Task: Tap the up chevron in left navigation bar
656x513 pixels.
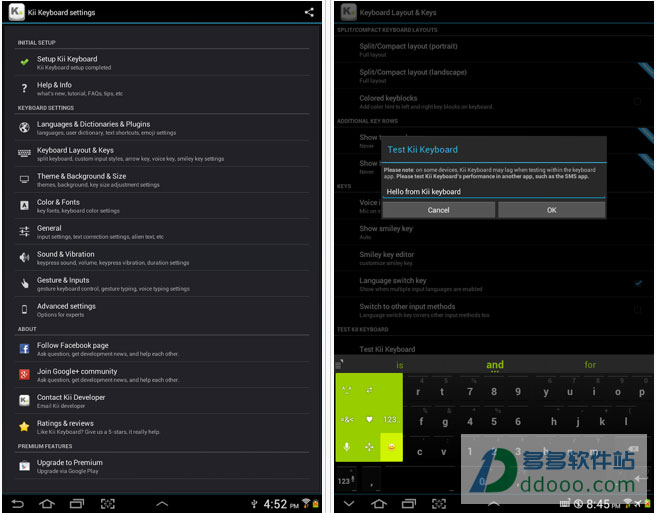Action: (162, 504)
